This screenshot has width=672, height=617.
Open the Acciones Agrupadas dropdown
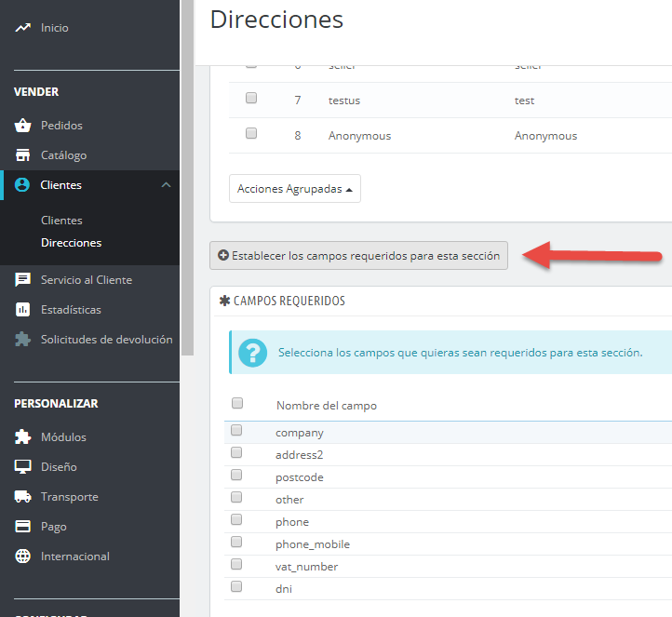295,189
